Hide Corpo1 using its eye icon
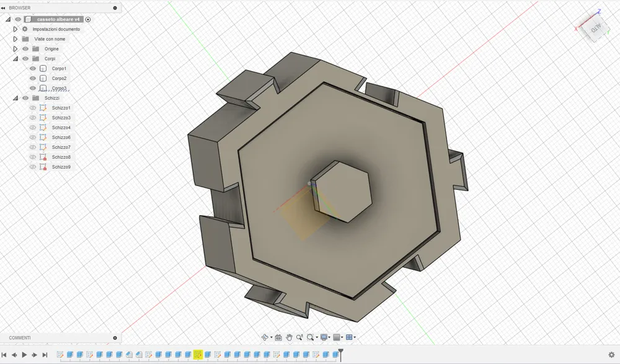 click(33, 68)
